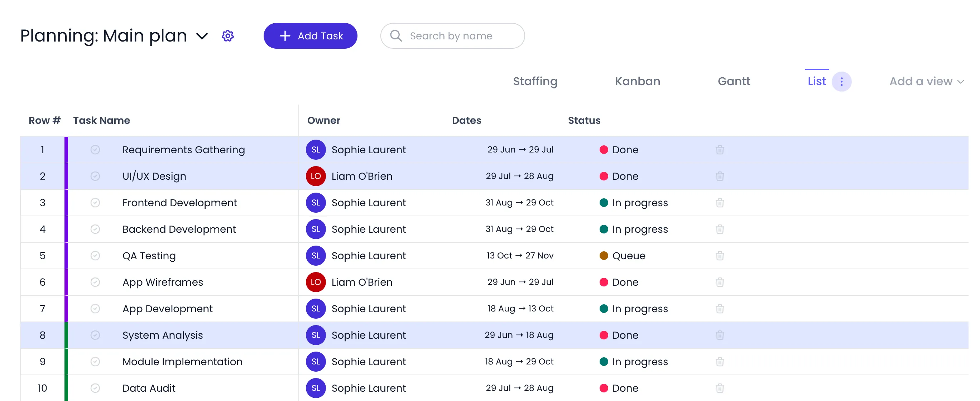Change status of Backend Development
The height and width of the screenshot is (401, 980).
pyautogui.click(x=633, y=229)
